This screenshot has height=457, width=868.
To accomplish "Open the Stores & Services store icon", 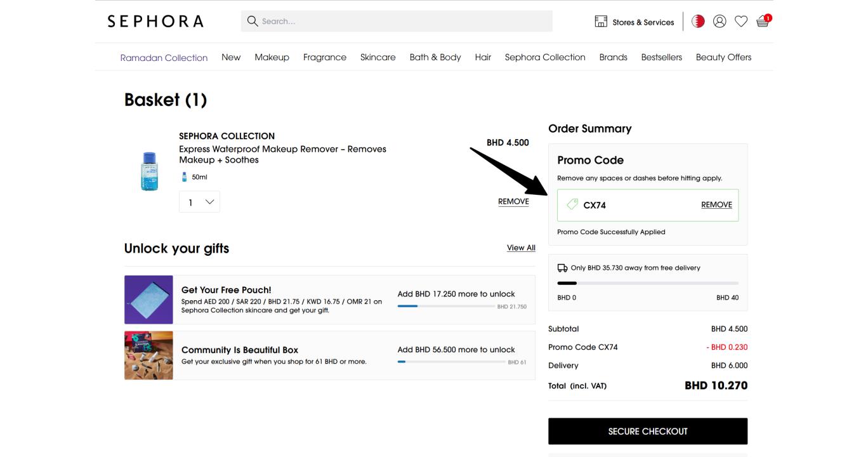I will [x=601, y=22].
